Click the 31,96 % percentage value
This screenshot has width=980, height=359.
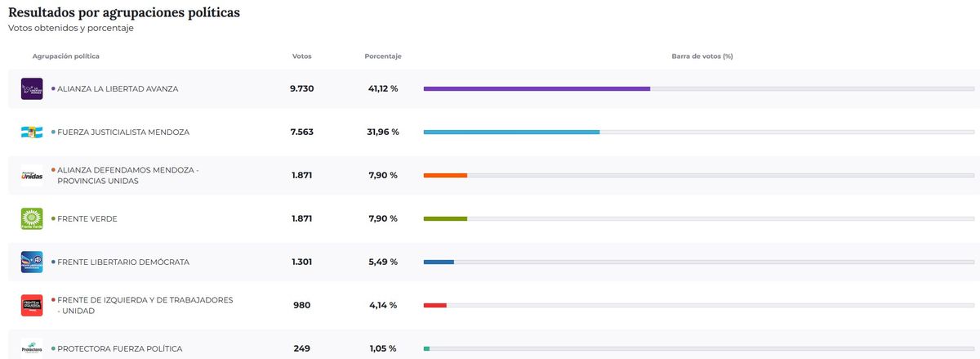(x=382, y=132)
